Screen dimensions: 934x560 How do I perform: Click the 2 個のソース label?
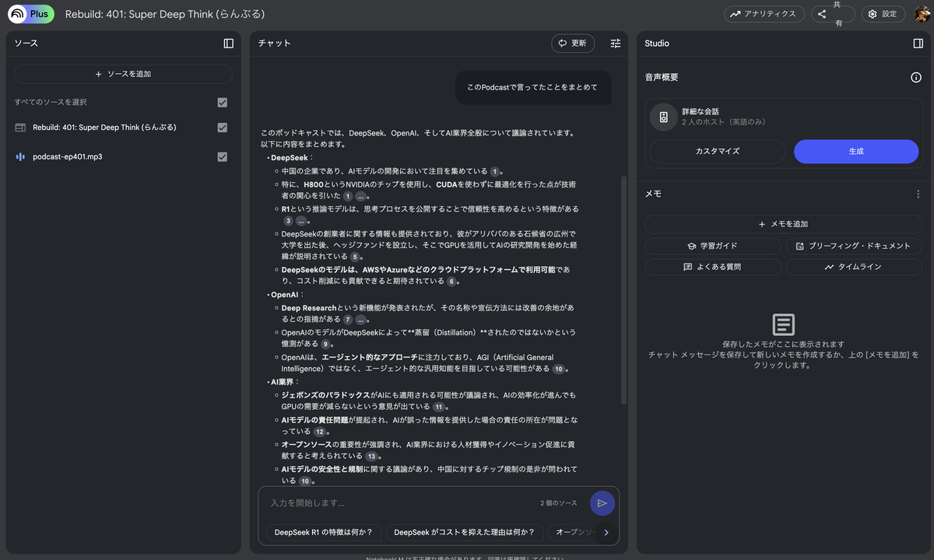(x=559, y=503)
